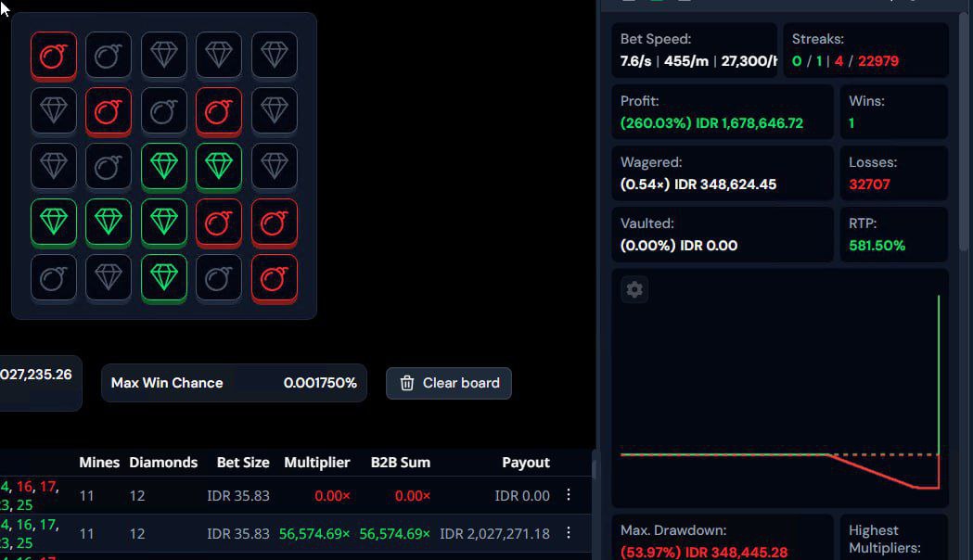Click the grey bomb tile in row five, column one
The width and height of the screenshot is (973, 560).
pyautogui.click(x=54, y=278)
